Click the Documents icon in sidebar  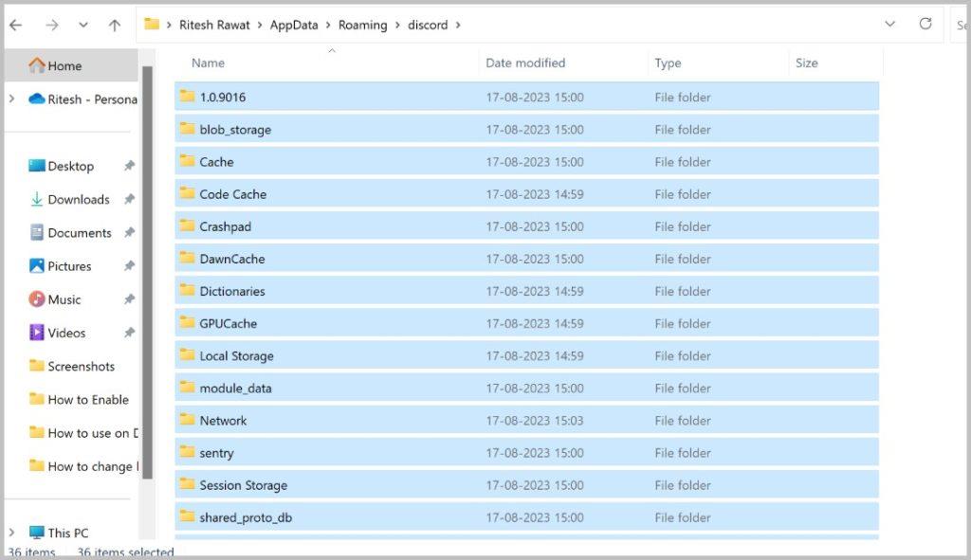pyautogui.click(x=37, y=233)
